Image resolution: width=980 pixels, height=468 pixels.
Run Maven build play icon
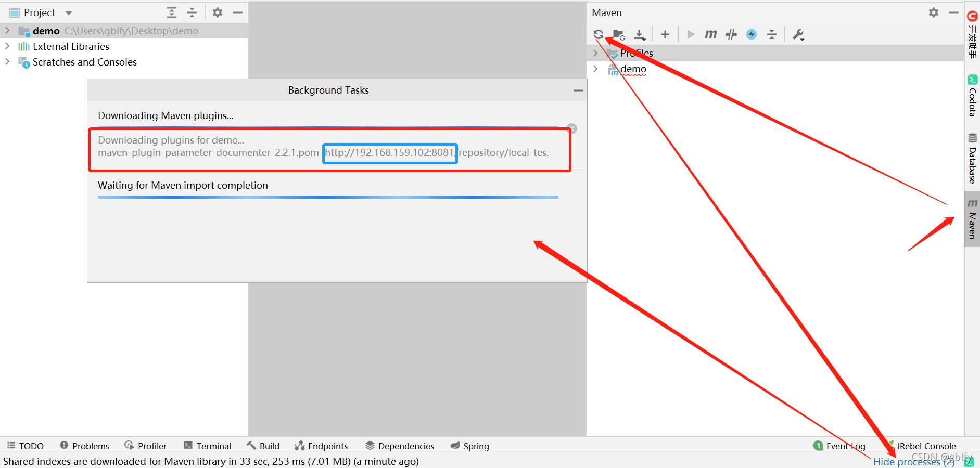click(691, 34)
